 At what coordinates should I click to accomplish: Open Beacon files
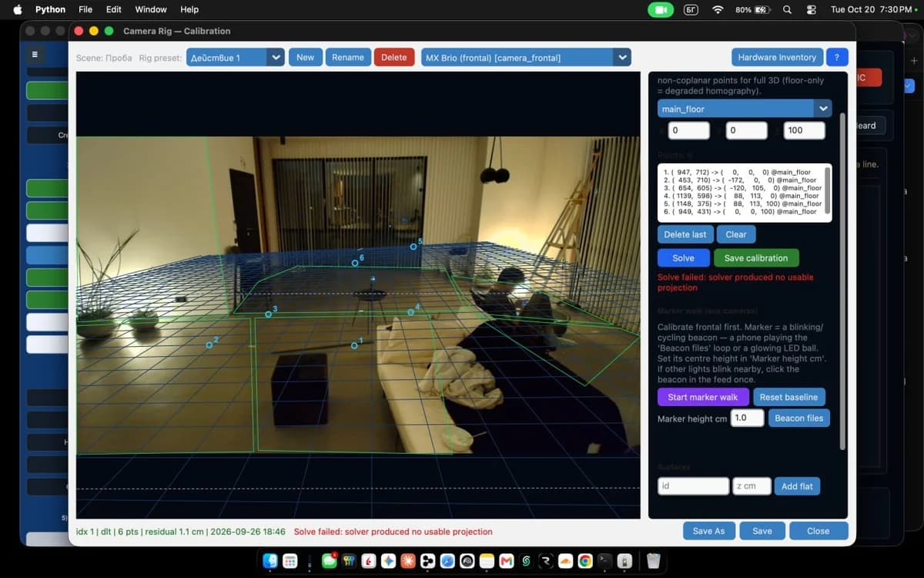pyautogui.click(x=799, y=418)
